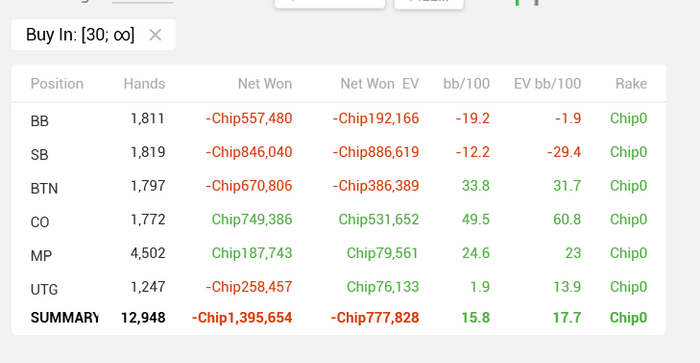The image size is (700, 363).
Task: Click the 12,948 total hands value
Action: click(143, 317)
